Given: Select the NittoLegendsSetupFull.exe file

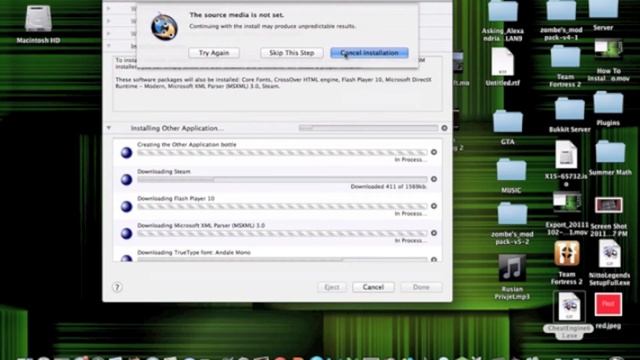Looking at the screenshot, I should 609,254.
